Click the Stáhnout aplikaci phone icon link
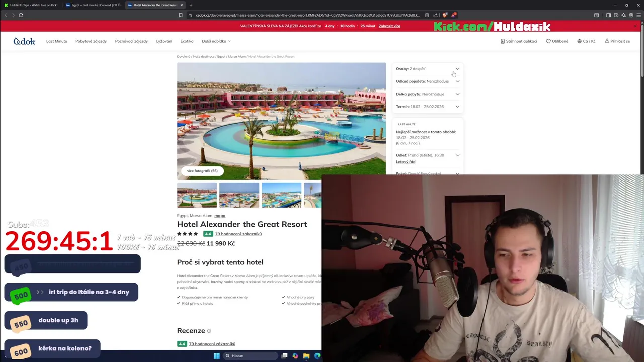Screen dimensions: 644x362 pos(519,41)
